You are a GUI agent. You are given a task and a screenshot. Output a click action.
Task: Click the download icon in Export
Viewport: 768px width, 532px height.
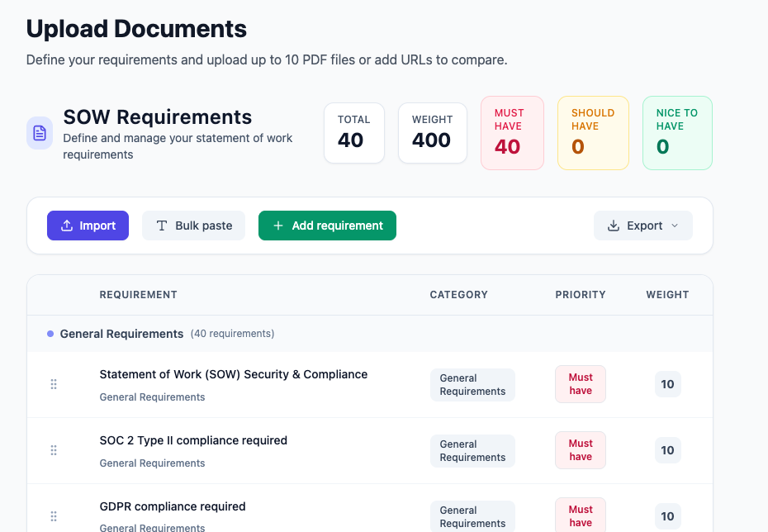(614, 226)
